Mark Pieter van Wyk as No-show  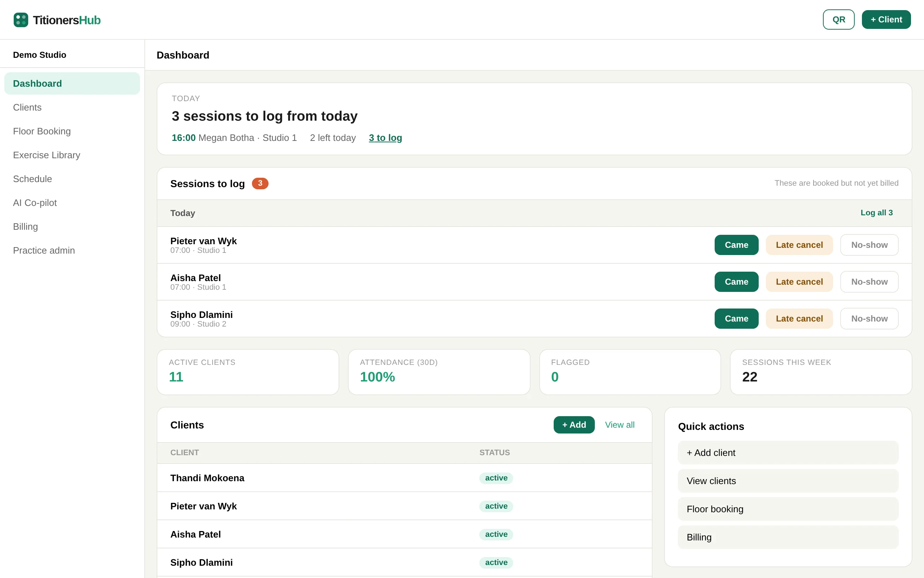pyautogui.click(x=869, y=245)
